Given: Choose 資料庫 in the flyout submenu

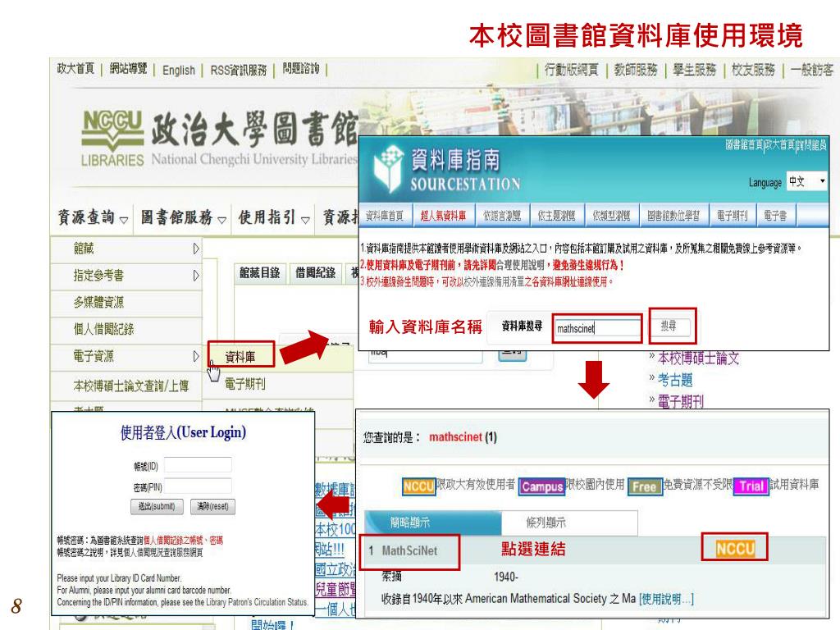Looking at the screenshot, I should coord(240,356).
